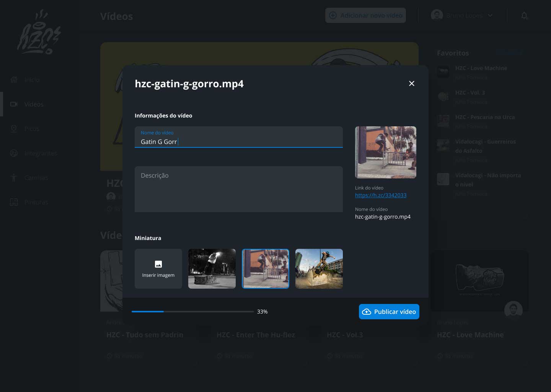Screen dimensions: 551x392
Task: Click the upload progress bar
Action: point(193,312)
